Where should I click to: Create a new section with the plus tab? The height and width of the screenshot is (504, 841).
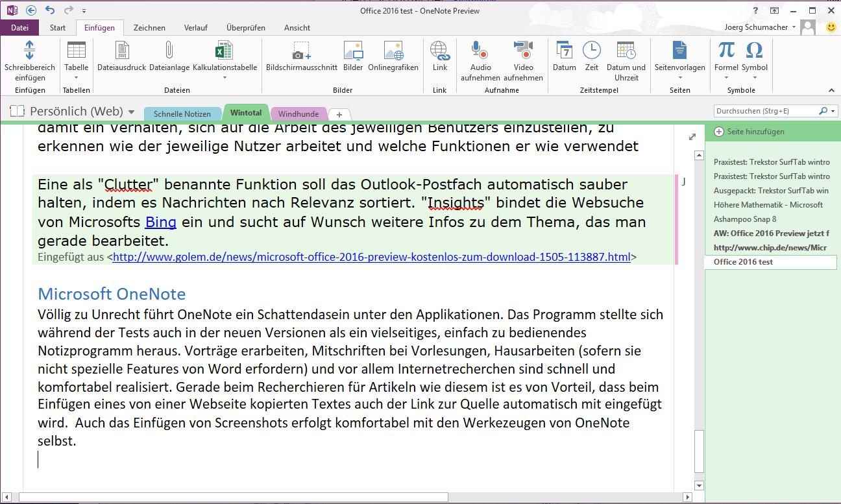339,114
